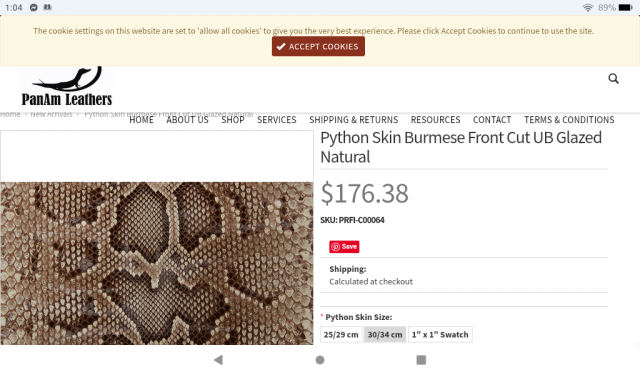This screenshot has width=640, height=375.
Task: Open the Contact page
Action: pos(492,120)
